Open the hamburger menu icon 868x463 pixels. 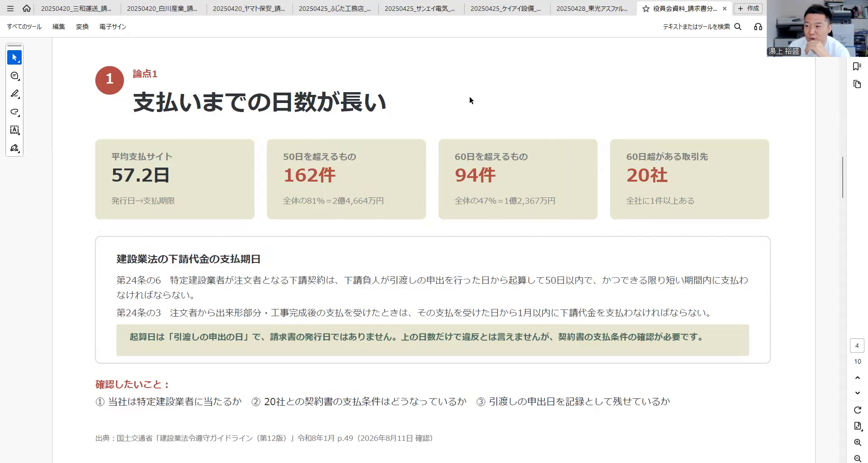coord(10,9)
